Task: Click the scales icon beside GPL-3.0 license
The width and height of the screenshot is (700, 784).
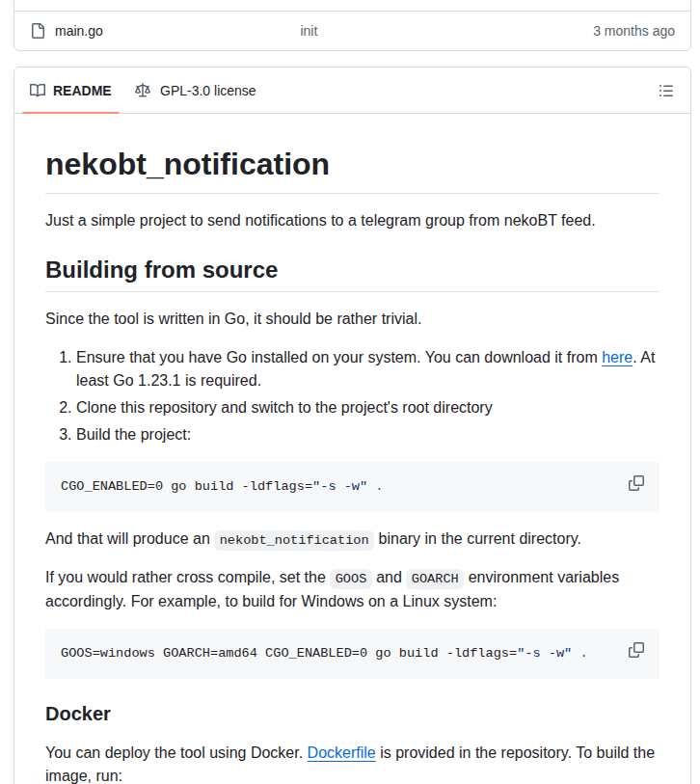Action: click(x=143, y=91)
